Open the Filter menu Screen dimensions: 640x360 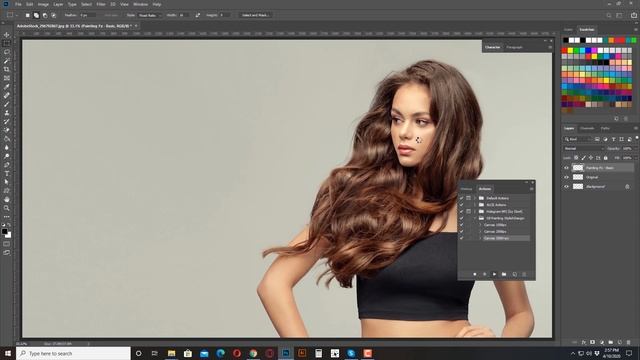pyautogui.click(x=101, y=4)
